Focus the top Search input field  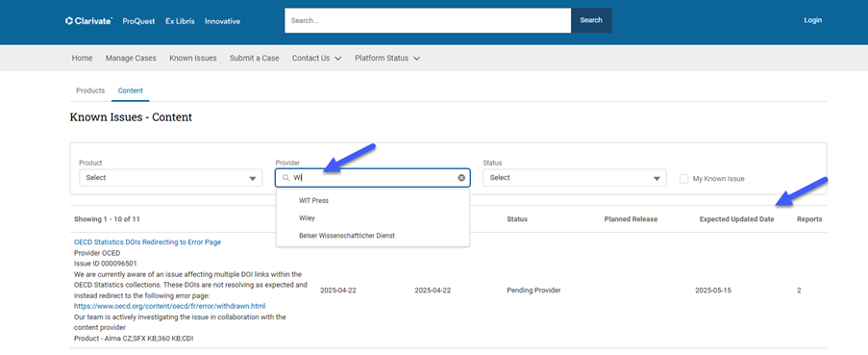428,20
